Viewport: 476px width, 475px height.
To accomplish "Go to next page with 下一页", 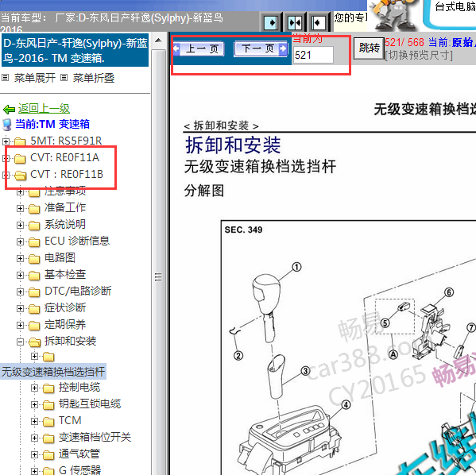I will coord(261,49).
